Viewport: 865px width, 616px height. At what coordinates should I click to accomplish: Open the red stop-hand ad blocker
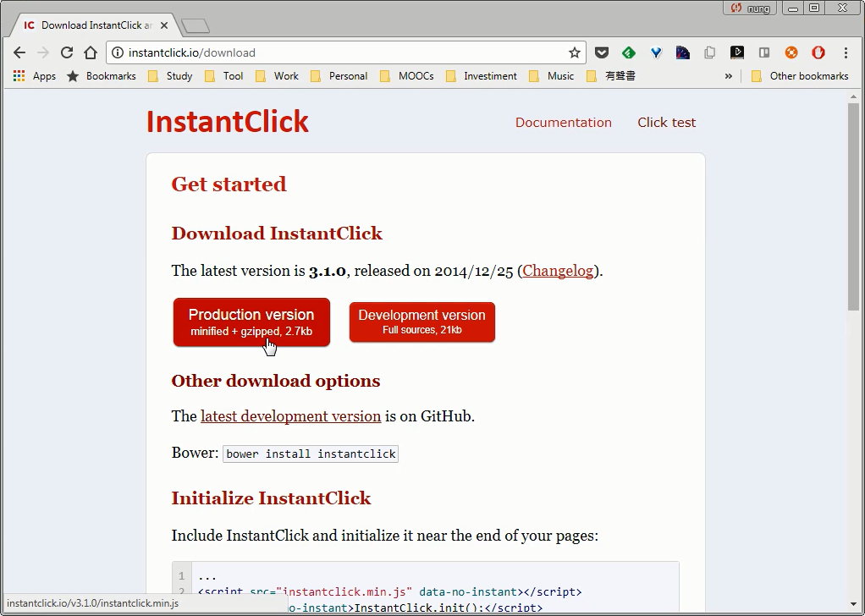(x=818, y=52)
